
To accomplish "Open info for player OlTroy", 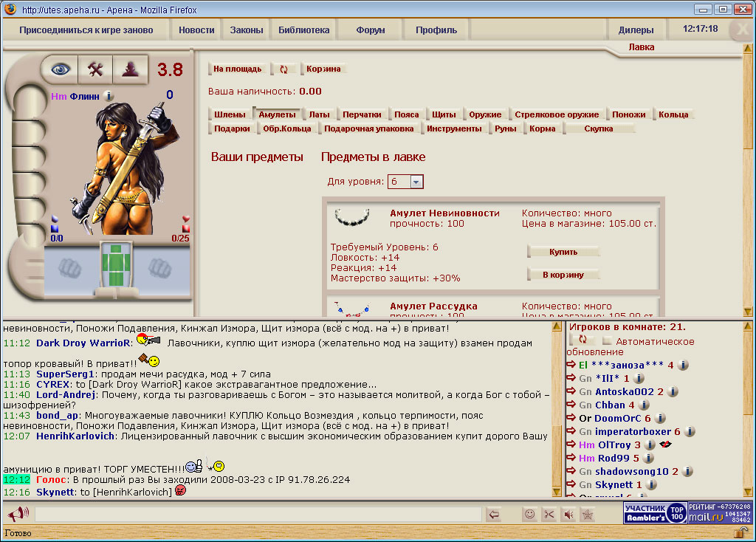I will coord(650,445).
